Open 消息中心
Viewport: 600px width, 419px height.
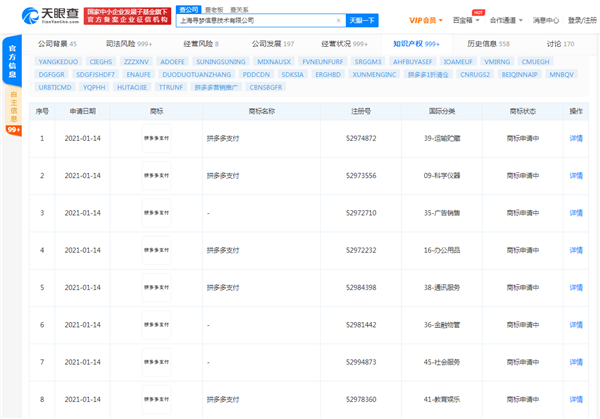coord(546,19)
